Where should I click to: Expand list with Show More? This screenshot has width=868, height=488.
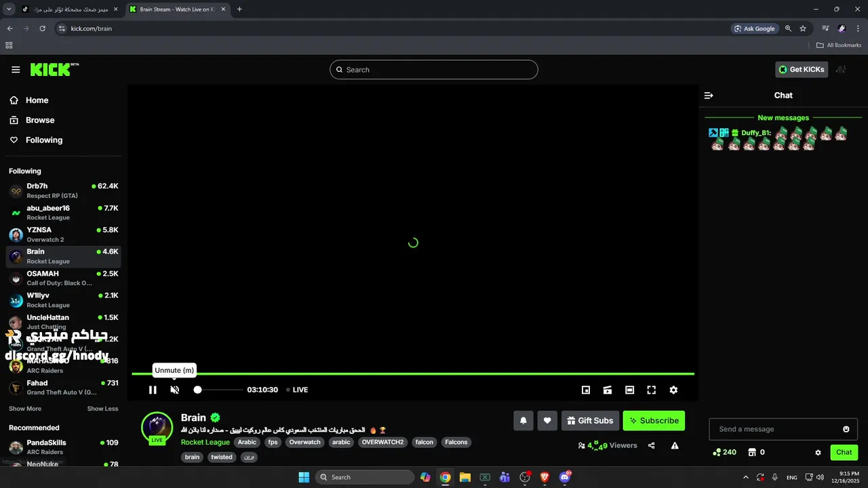(x=25, y=409)
